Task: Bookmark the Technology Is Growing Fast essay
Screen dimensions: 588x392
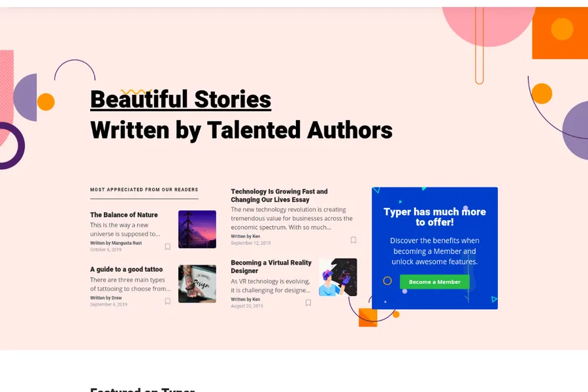Action: tap(353, 240)
